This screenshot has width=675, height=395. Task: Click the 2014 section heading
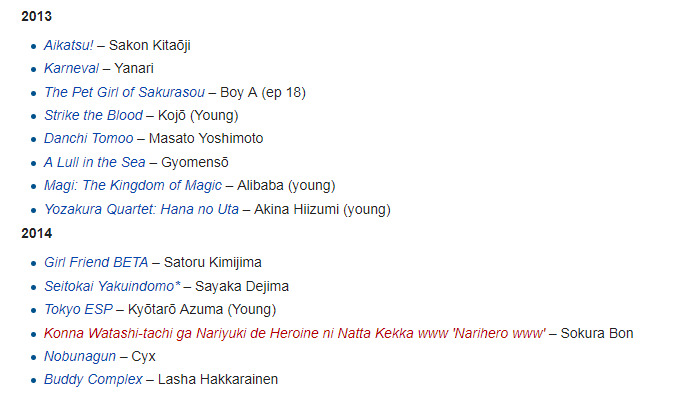[37, 233]
